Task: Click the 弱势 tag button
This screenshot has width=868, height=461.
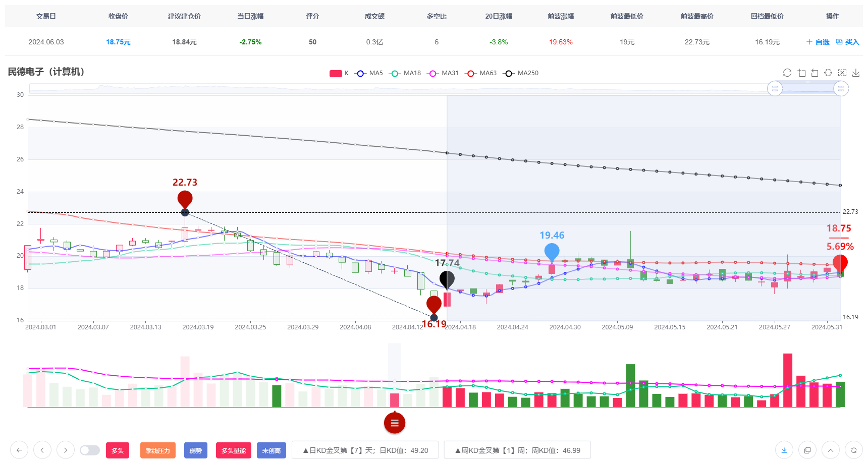Action: [x=196, y=450]
